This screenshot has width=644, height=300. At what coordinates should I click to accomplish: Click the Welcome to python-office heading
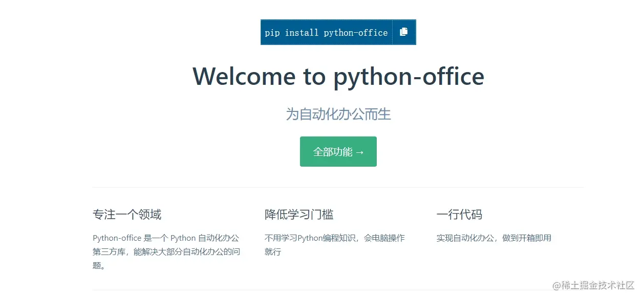pyautogui.click(x=338, y=76)
